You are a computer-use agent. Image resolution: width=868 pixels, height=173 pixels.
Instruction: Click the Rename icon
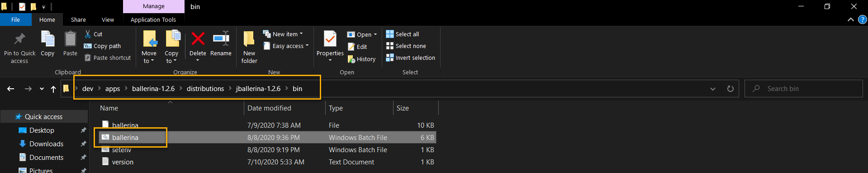(x=221, y=39)
